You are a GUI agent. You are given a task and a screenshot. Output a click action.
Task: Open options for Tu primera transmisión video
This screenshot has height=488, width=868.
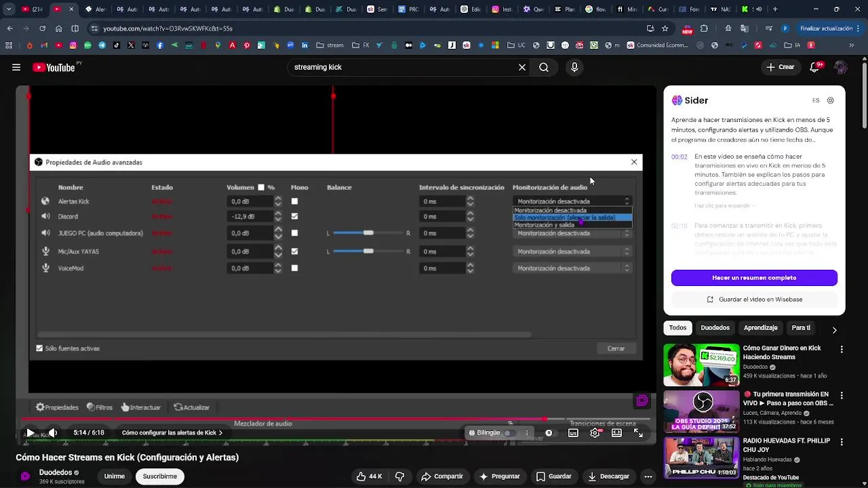pyautogui.click(x=842, y=395)
